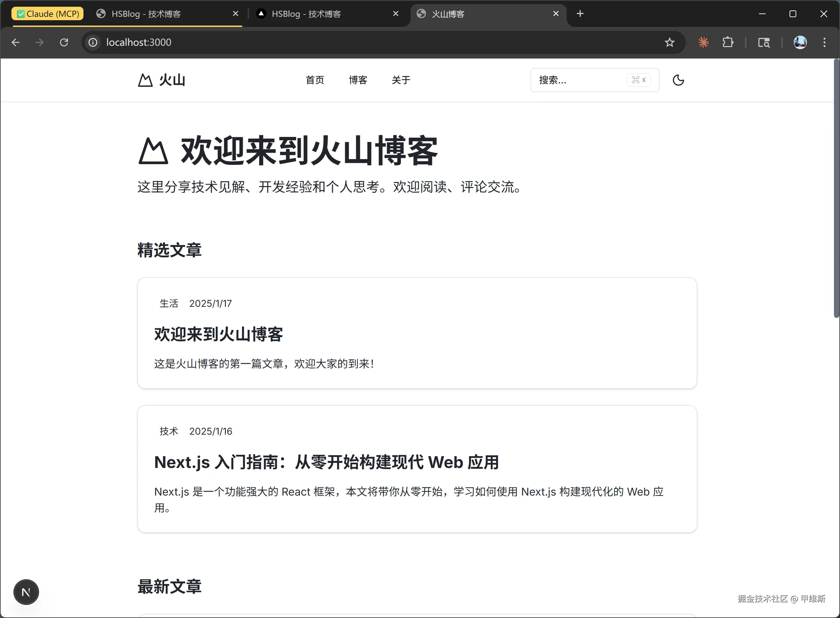Open Chrome three-dot menu
The height and width of the screenshot is (618, 840).
[824, 42]
